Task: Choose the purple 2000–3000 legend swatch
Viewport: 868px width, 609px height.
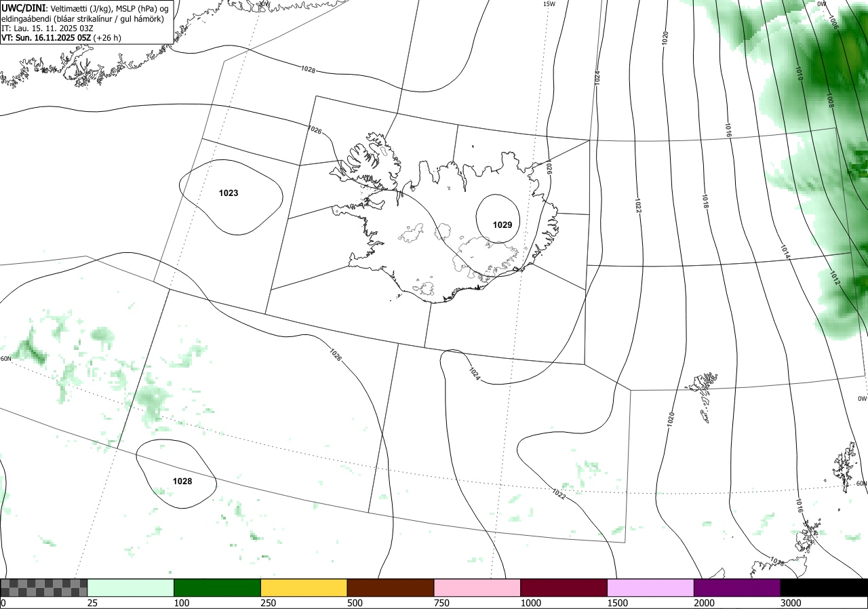Action: pyautogui.click(x=737, y=587)
